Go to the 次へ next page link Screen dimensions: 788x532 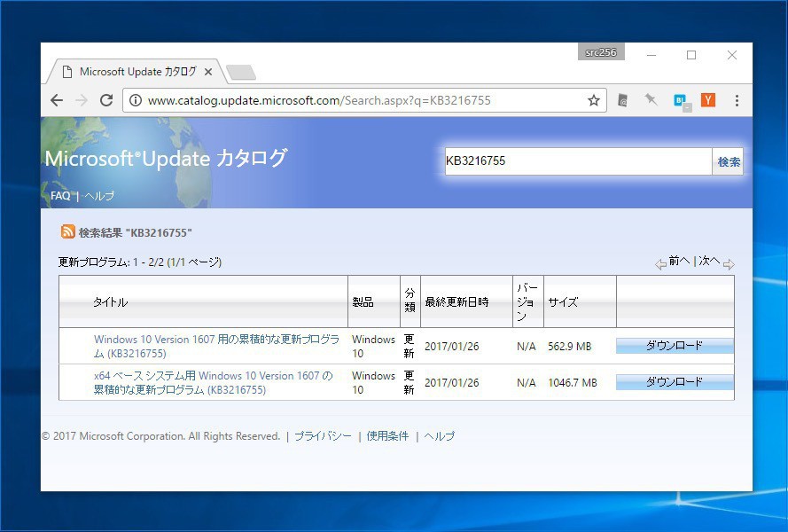point(709,261)
